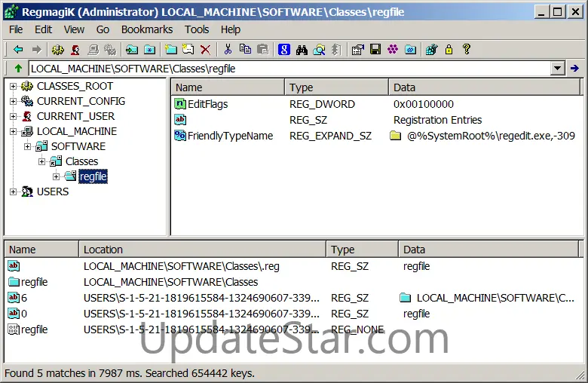Open the File menu
Screen dimensions: 588x383
(x=16, y=29)
